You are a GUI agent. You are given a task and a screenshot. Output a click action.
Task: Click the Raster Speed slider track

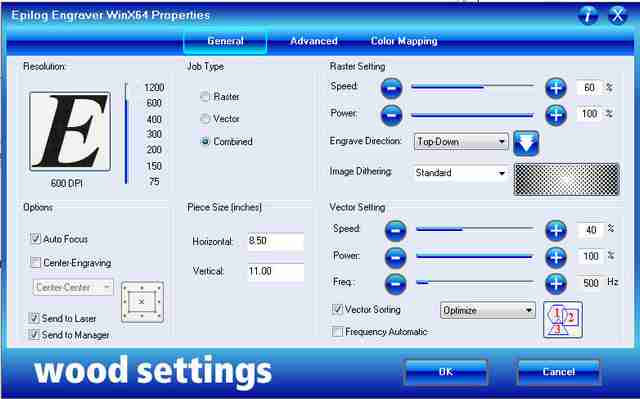(473, 86)
